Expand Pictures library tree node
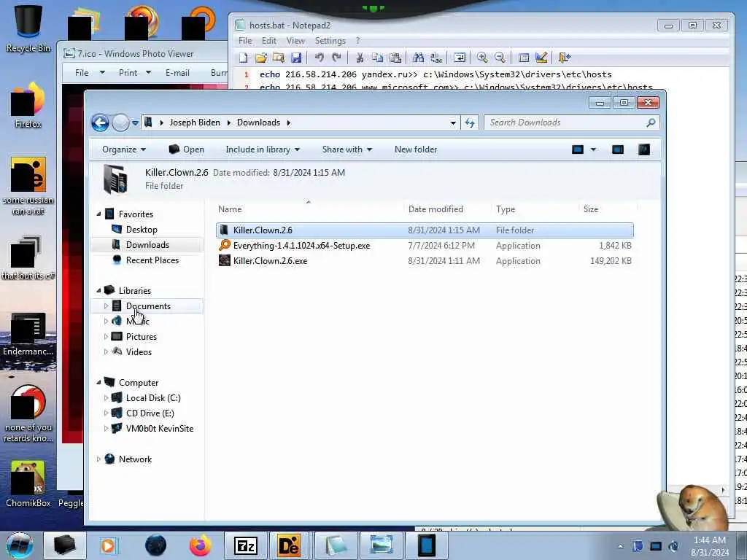747x560 pixels. coord(107,337)
